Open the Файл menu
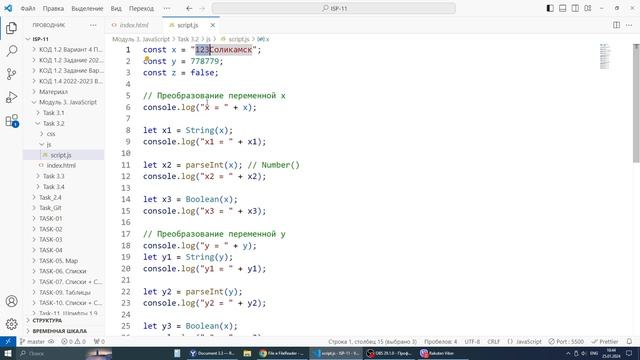The height and width of the screenshot is (360, 640). point(28,8)
